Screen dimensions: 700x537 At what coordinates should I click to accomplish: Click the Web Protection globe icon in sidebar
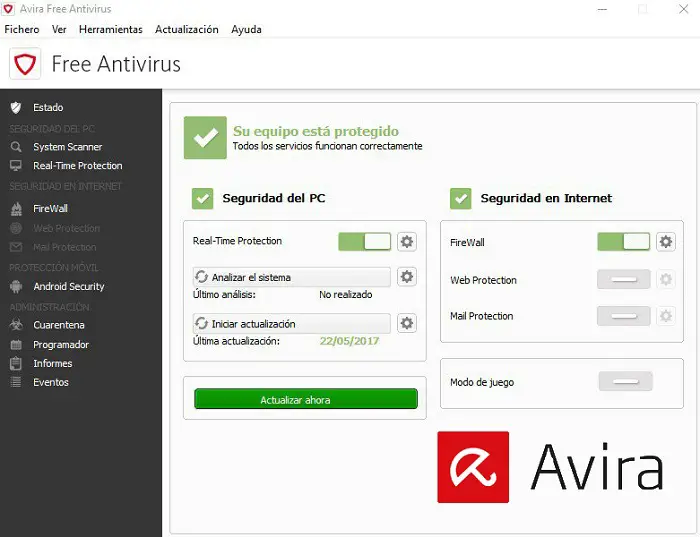(16, 228)
